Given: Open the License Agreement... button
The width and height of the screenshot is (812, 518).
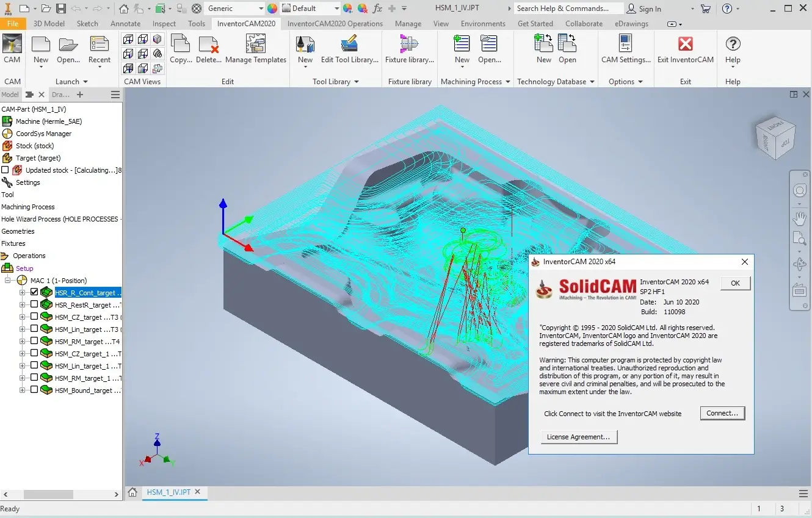Looking at the screenshot, I should [579, 437].
